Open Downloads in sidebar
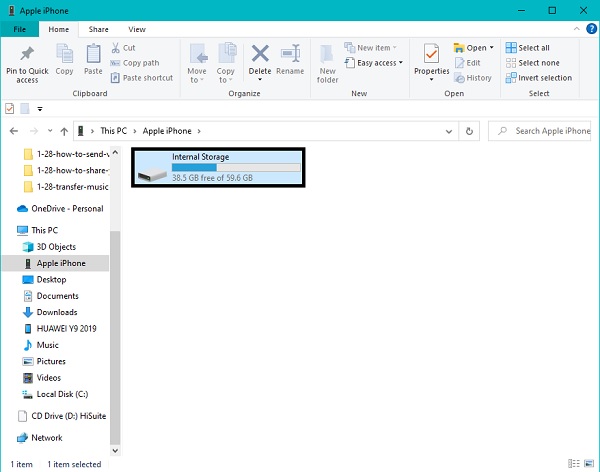Viewport: 600px width, 472px height. tap(50, 312)
